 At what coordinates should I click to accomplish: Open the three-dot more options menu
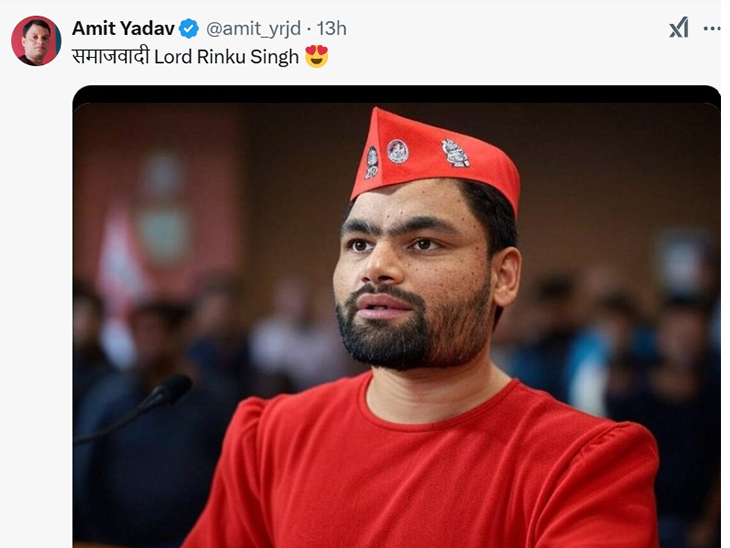point(712,29)
